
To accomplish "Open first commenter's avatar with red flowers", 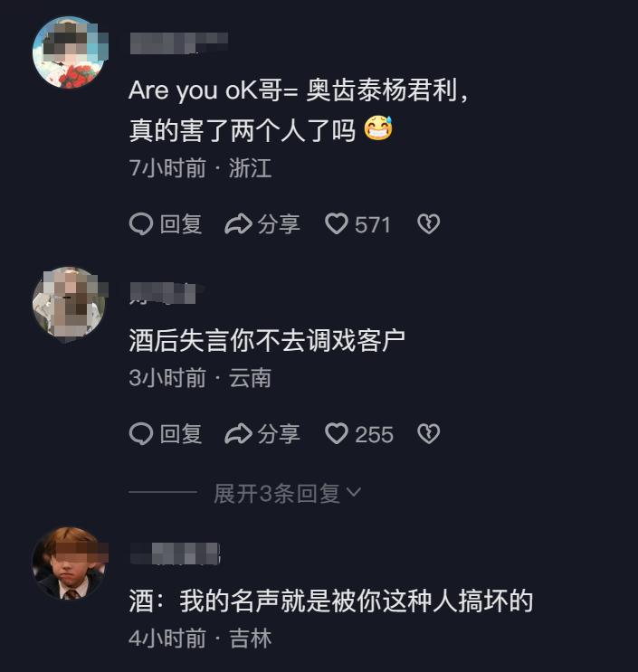I will (69, 52).
